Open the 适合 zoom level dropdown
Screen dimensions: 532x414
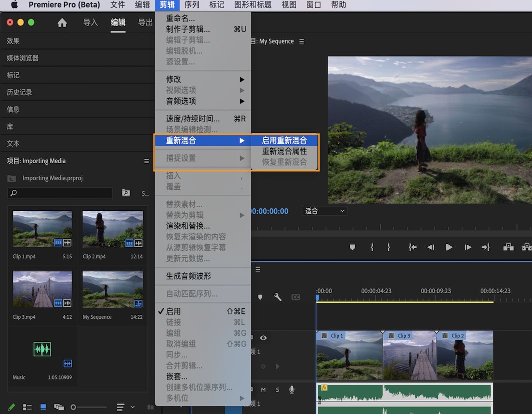pyautogui.click(x=324, y=211)
